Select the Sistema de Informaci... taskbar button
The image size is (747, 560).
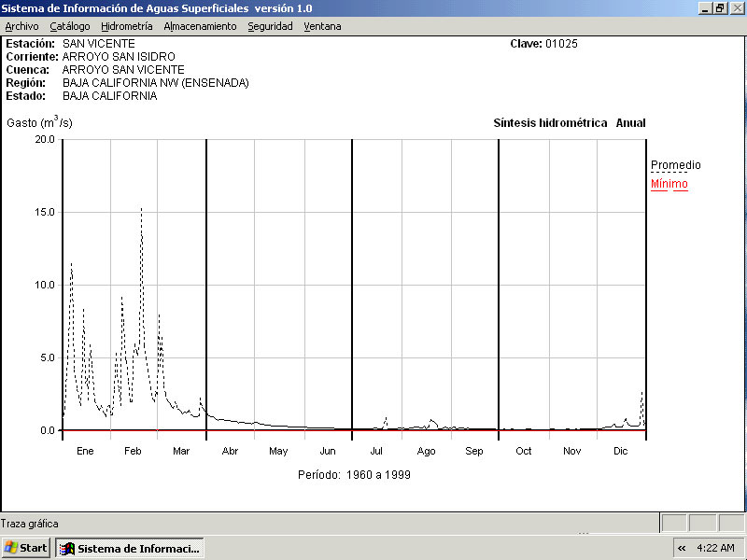coord(129,548)
